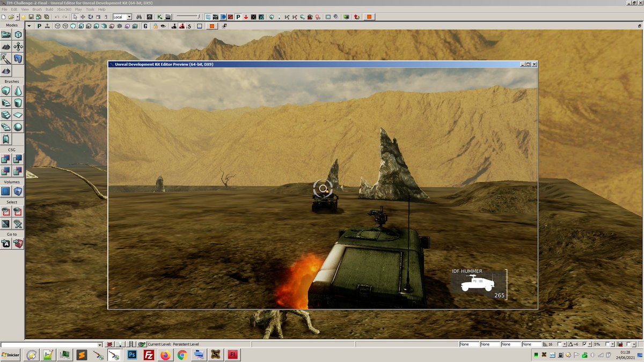Screen dimensions: 644x362
Task: Click the status bar command input field
Action: [x=49, y=344]
